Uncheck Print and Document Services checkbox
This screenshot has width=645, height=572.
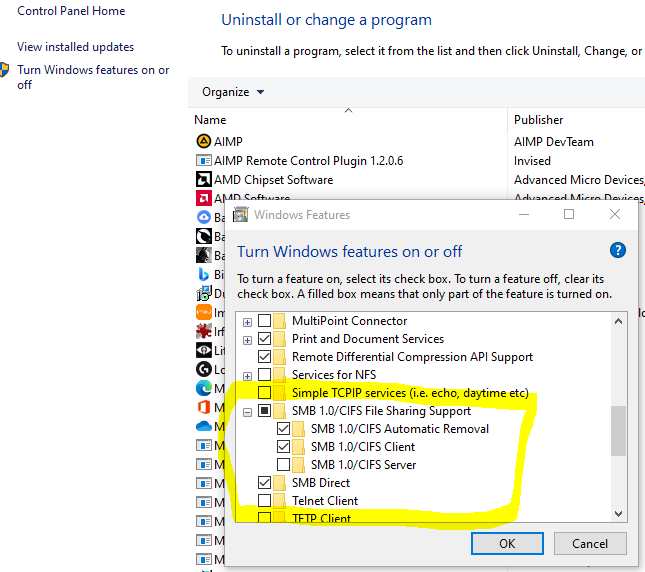coord(264,339)
